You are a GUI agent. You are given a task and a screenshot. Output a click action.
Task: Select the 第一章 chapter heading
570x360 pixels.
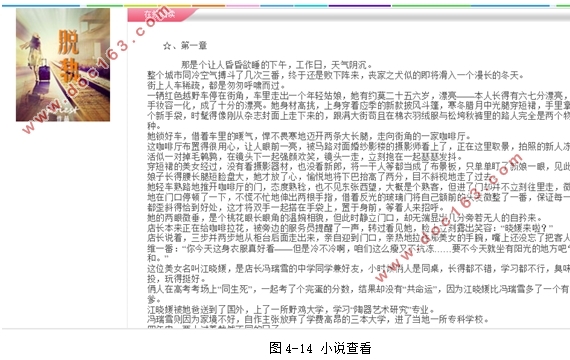[194, 45]
